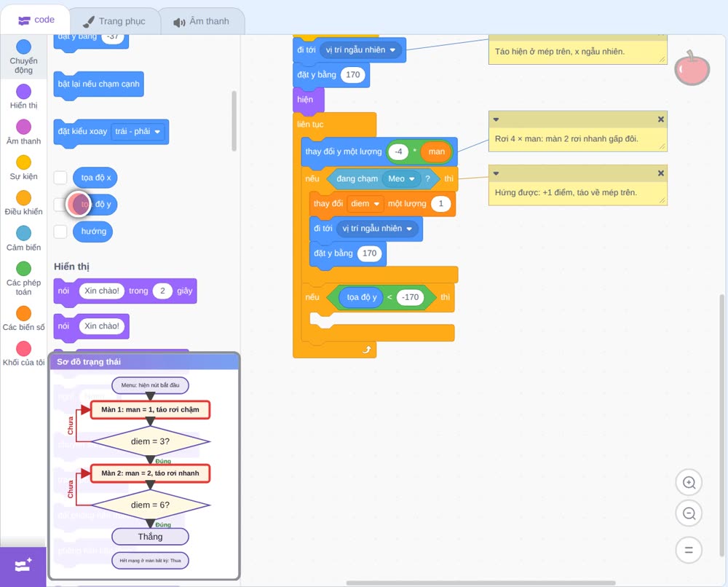Image resolution: width=728 pixels, height=587 pixels.
Task: Jump to the Sự kiện block category
Action: (24, 168)
